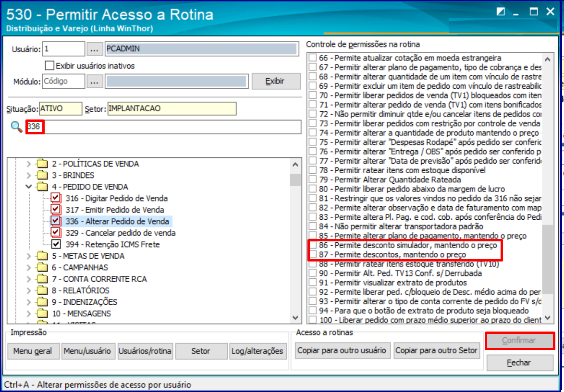Click the folder icon for 6 - CAMPANHAS
This screenshot has height=392, width=564.
pos(42,267)
